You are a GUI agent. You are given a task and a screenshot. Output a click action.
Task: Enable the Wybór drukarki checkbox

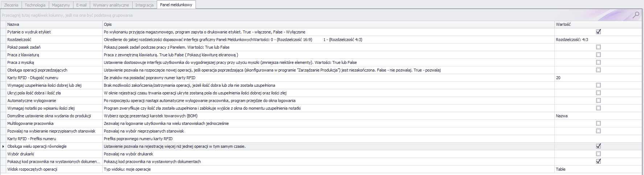pos(598,154)
